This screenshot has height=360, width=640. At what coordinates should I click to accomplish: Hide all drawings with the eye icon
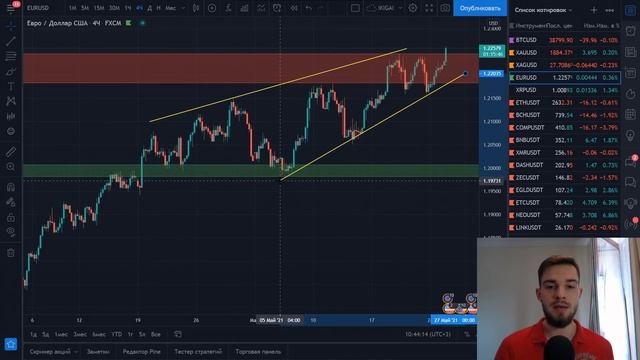[x=11, y=232]
